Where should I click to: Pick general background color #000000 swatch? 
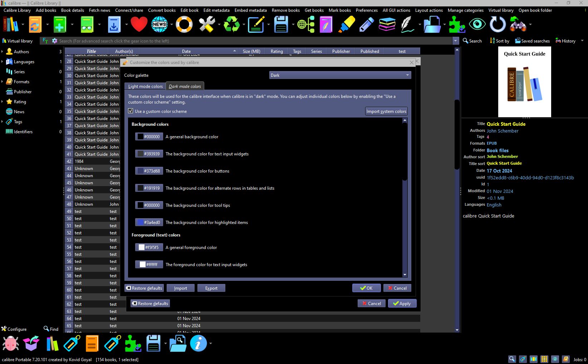coord(149,136)
